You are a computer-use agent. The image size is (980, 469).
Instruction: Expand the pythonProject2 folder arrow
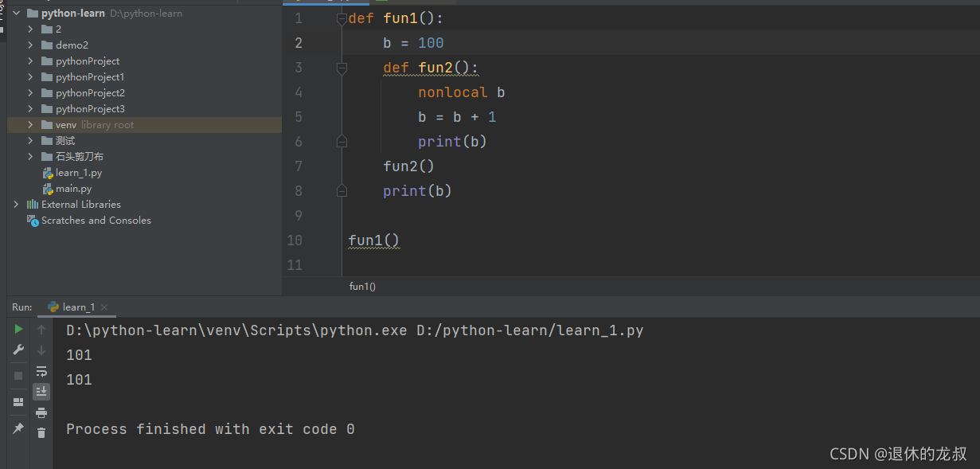[30, 92]
